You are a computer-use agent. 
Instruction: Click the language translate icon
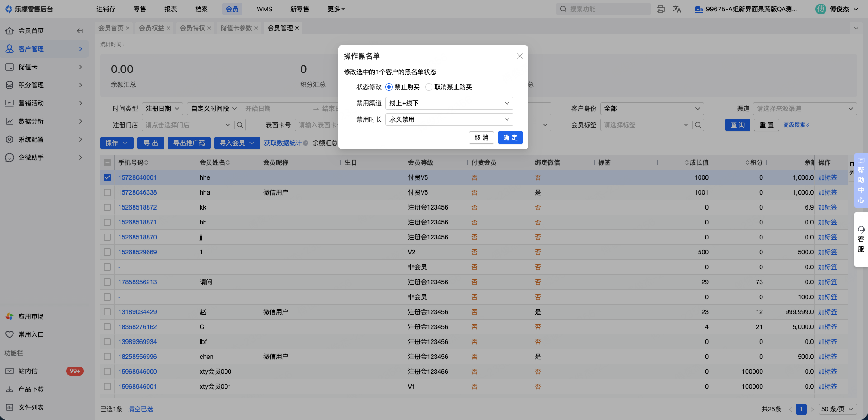677,9
